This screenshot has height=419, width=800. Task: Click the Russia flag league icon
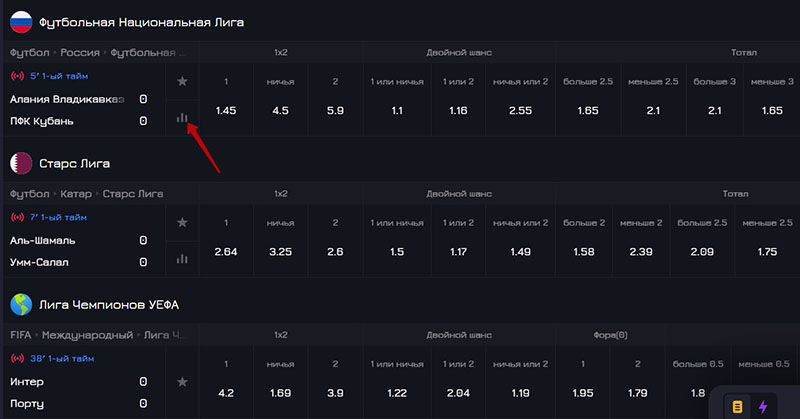(x=20, y=21)
